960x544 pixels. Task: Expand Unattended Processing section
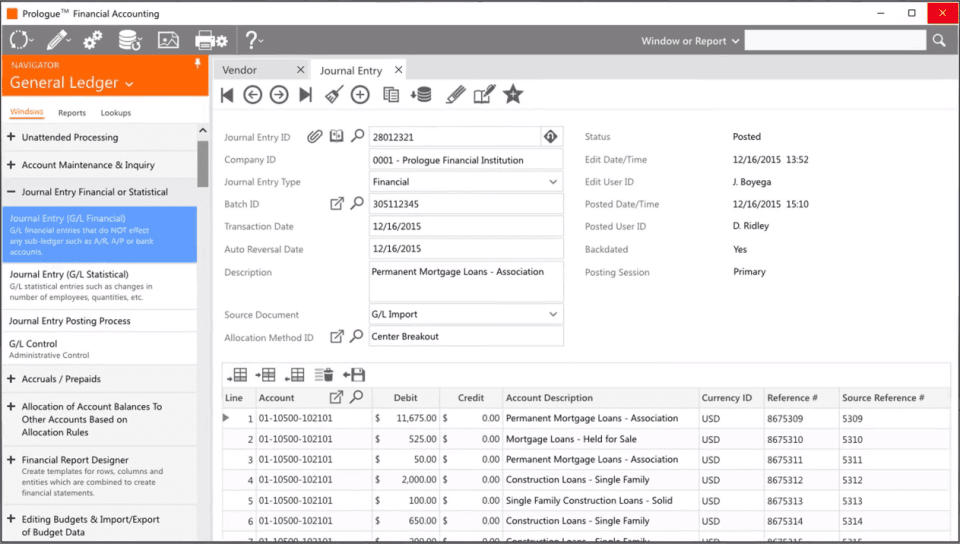coord(11,137)
